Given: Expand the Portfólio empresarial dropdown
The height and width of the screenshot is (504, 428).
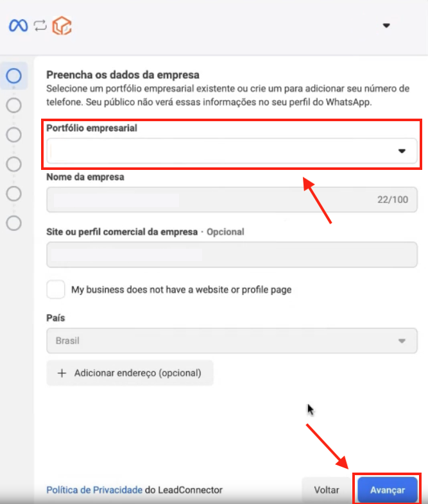Looking at the screenshot, I should 232,151.
